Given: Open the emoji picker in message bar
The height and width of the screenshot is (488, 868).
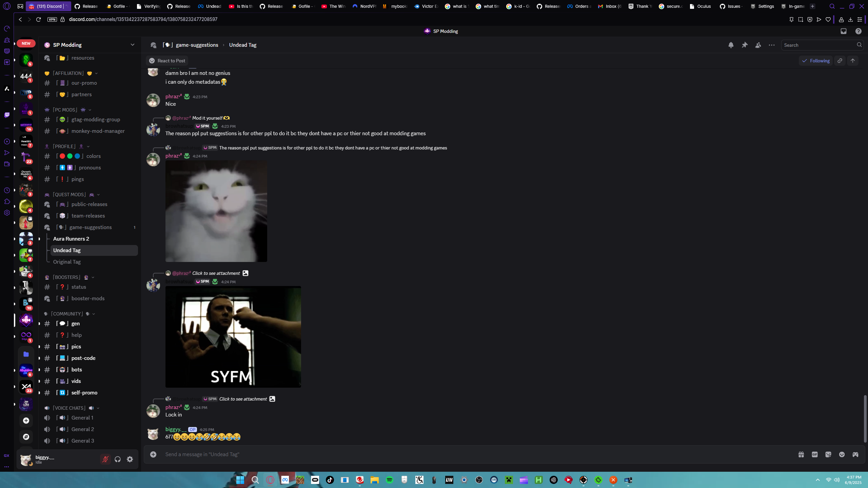Looking at the screenshot, I should (x=842, y=454).
